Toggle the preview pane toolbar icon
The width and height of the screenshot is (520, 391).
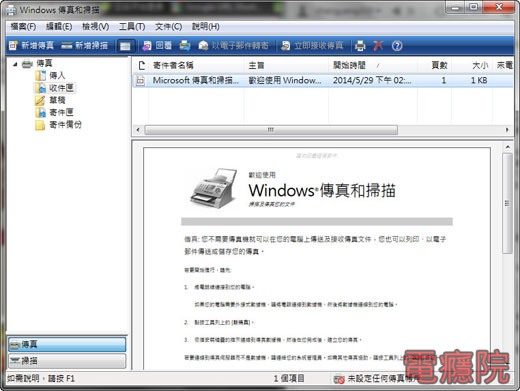125,46
